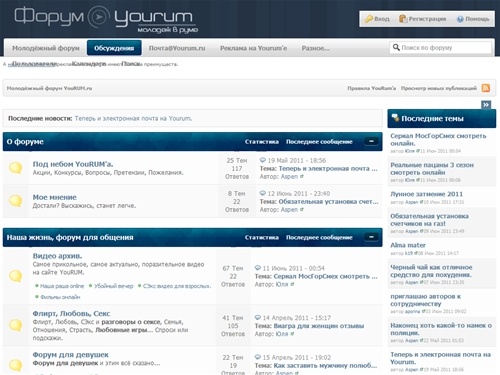The width and height of the screenshot is (500, 375).
Task: Click the Помощь link
Action: coord(477,19)
